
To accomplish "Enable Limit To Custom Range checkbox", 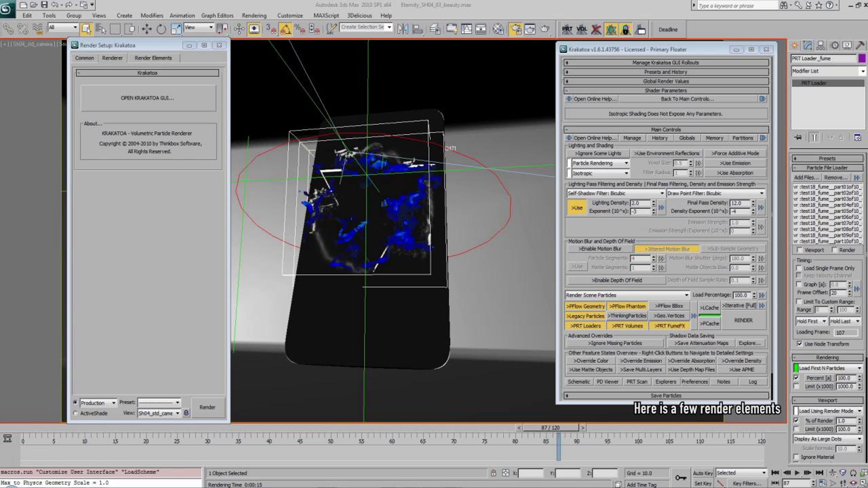I will click(x=799, y=301).
